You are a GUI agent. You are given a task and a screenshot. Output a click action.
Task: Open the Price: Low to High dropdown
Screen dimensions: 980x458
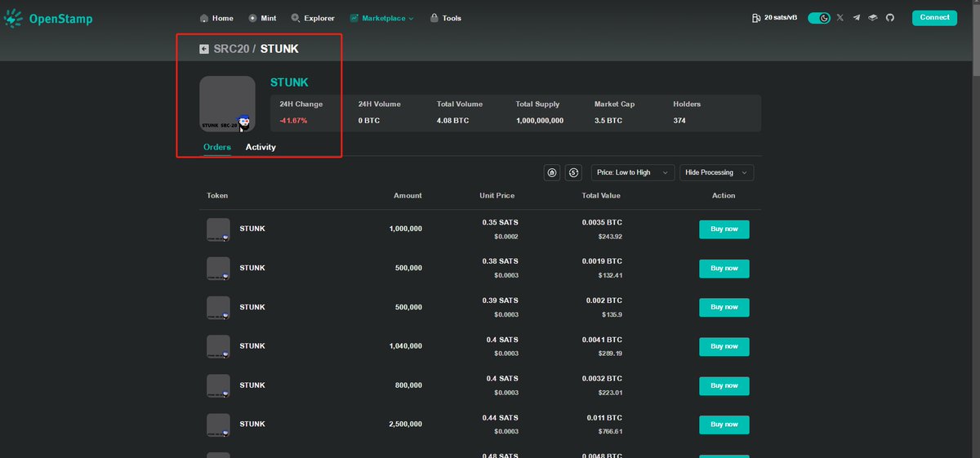click(633, 172)
